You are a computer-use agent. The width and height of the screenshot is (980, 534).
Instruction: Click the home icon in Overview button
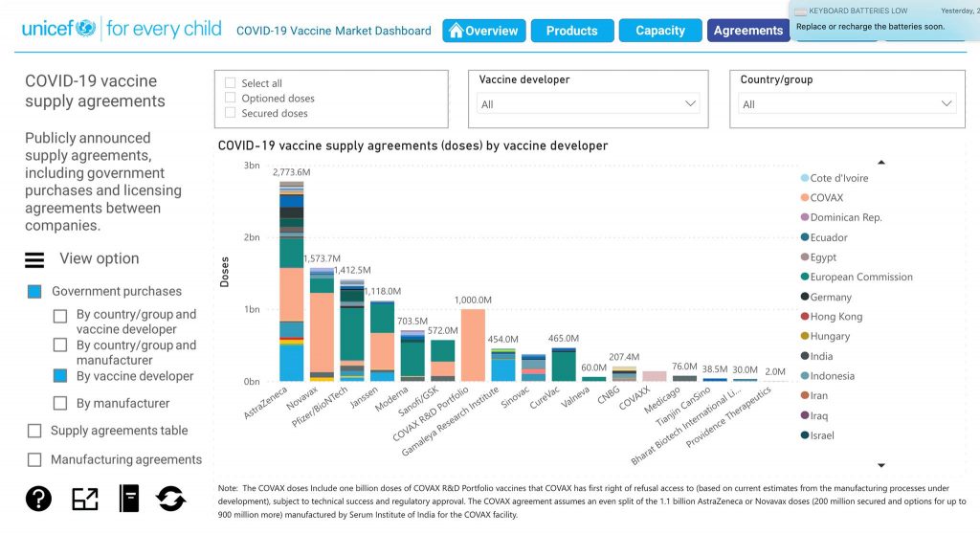click(x=457, y=30)
